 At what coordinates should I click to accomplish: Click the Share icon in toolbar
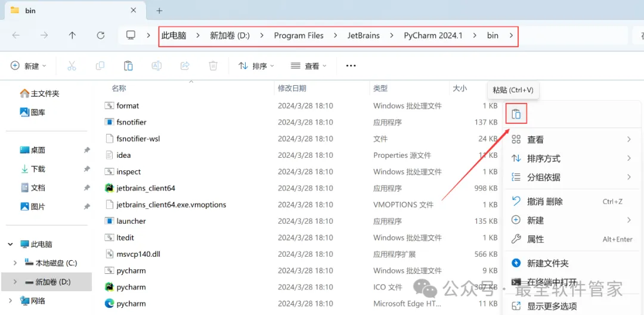click(185, 66)
